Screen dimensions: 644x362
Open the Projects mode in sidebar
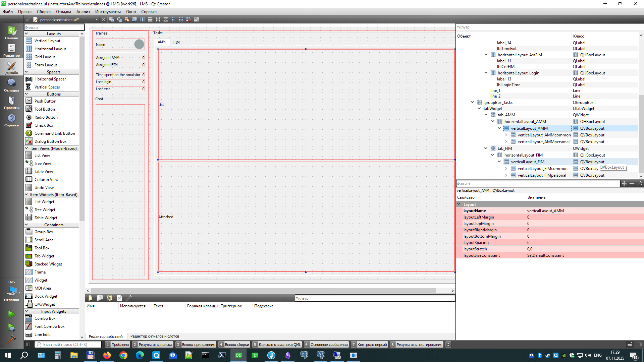click(11, 103)
